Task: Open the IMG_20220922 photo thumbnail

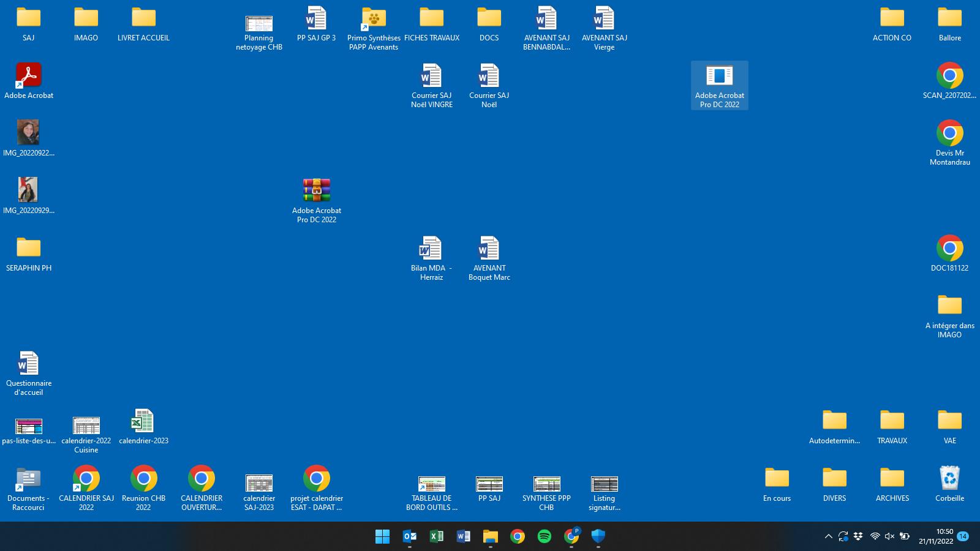Action: [28, 132]
